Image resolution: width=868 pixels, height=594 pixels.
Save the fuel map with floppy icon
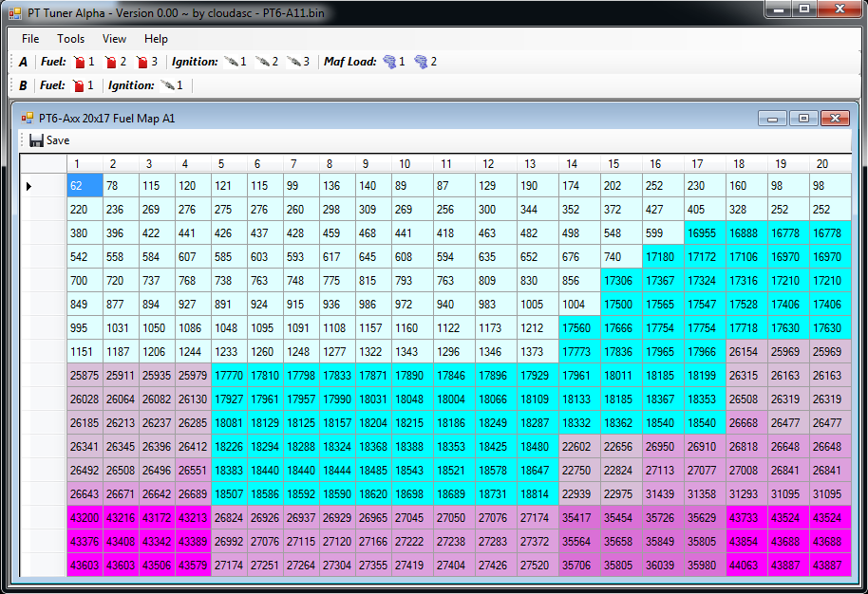49,140
